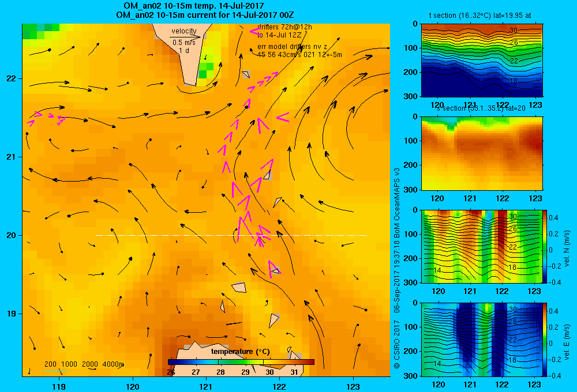Viewport: 577px width, 392px height.
Task: Click the magenta drifter marker next to 'drifters 72h@12h'
Action: (x=255, y=31)
